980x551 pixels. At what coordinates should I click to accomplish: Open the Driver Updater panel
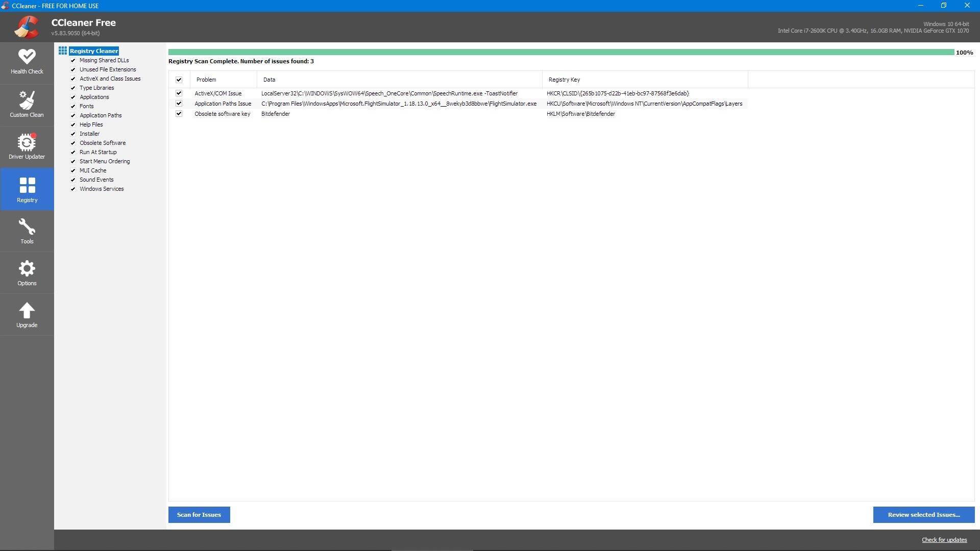[27, 146]
